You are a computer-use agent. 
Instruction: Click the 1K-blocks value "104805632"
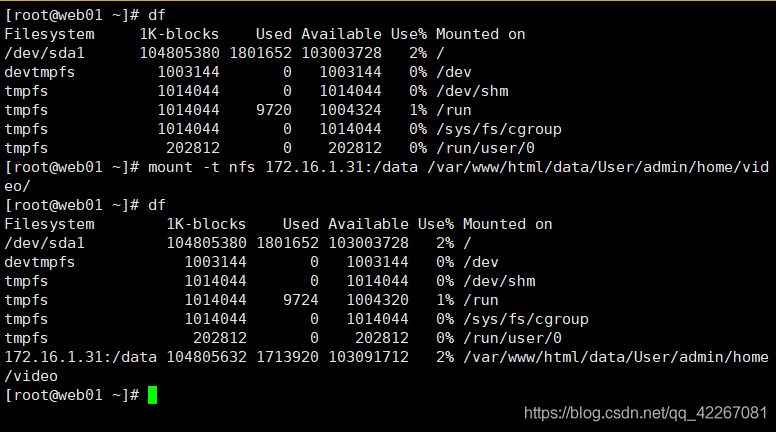[206, 357]
